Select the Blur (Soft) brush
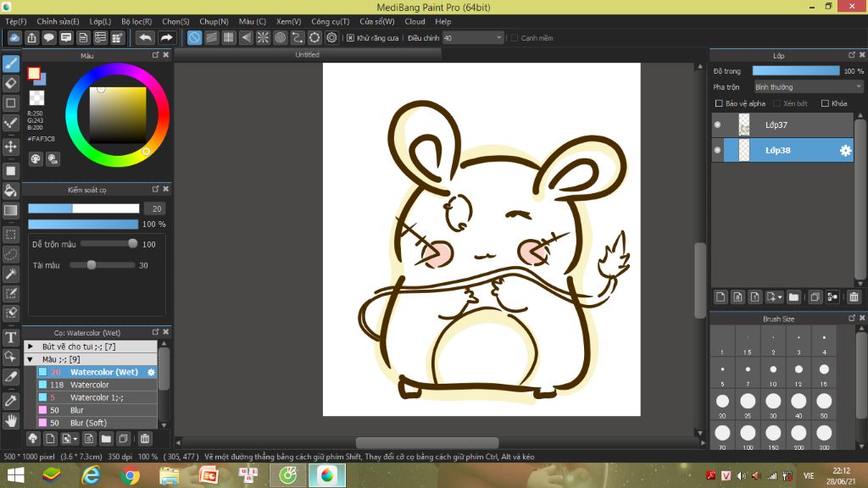This screenshot has height=488, width=868. [x=97, y=423]
